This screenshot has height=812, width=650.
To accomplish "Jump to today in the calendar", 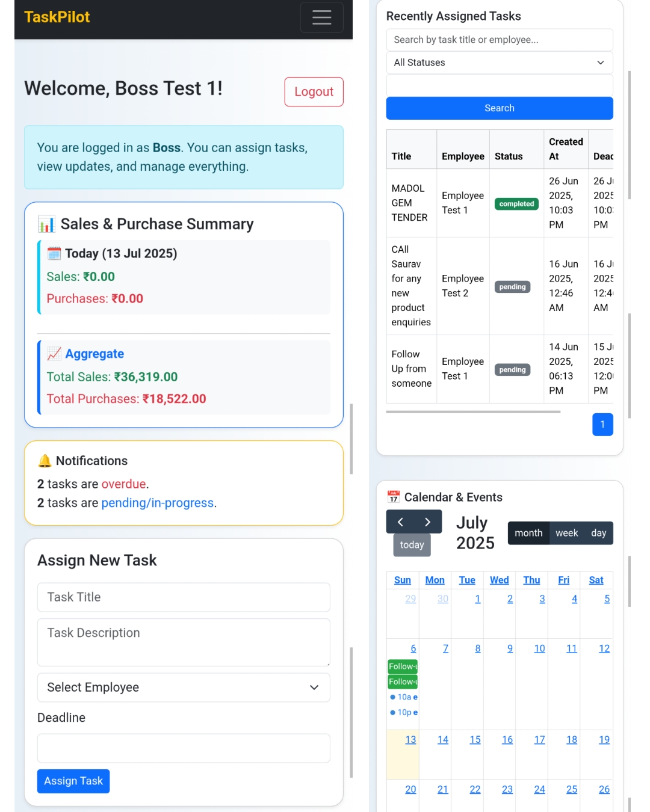I will (412, 545).
